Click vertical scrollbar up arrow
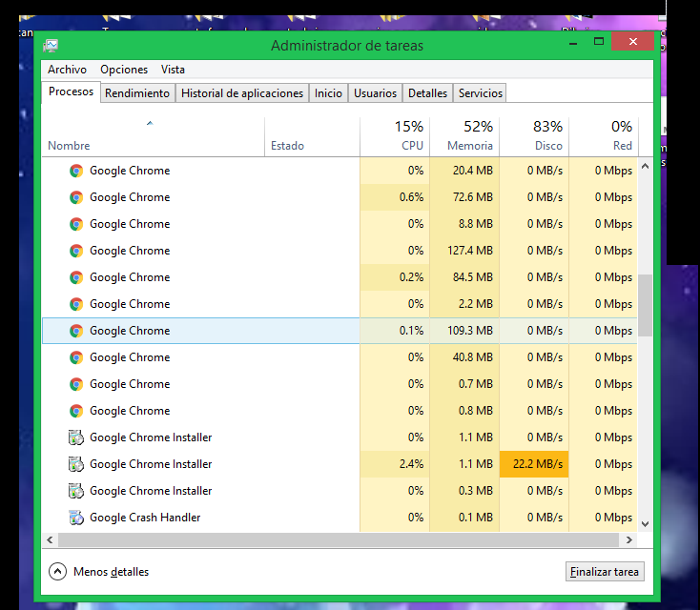This screenshot has height=610, width=700. [645, 166]
